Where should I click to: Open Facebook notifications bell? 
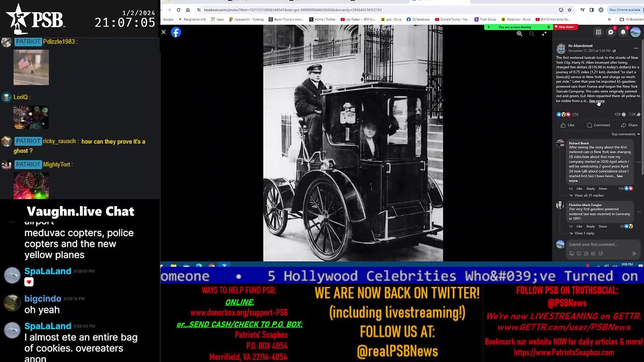tap(623, 32)
